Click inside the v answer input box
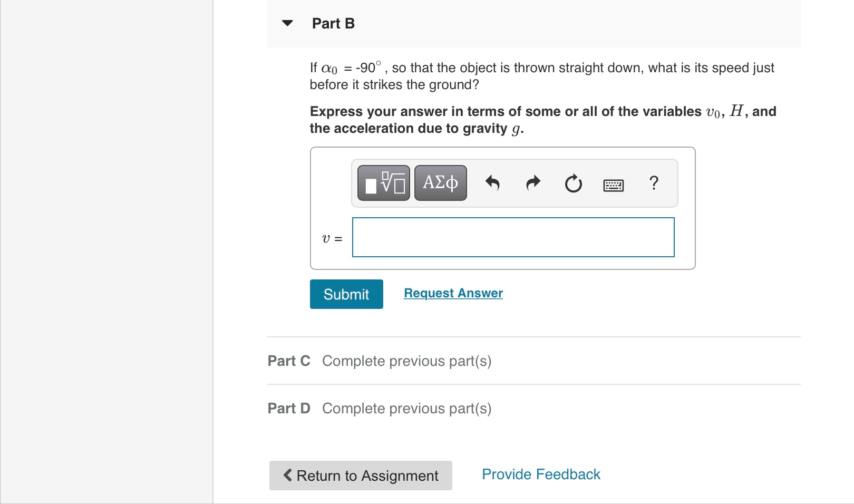The width and height of the screenshot is (854, 504). (x=513, y=237)
